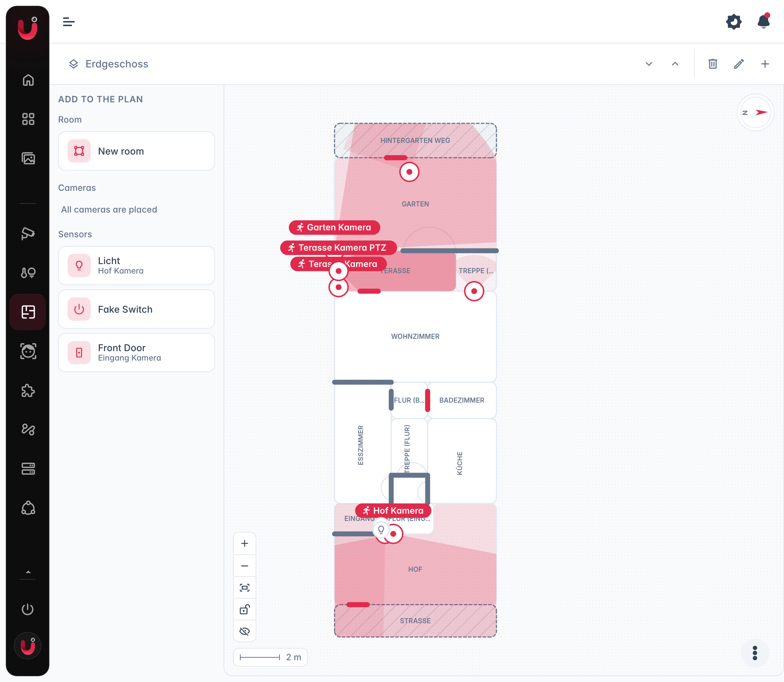Open sensors (thermometer and bulb) section
This screenshot has height=682, width=784.
coord(28,272)
